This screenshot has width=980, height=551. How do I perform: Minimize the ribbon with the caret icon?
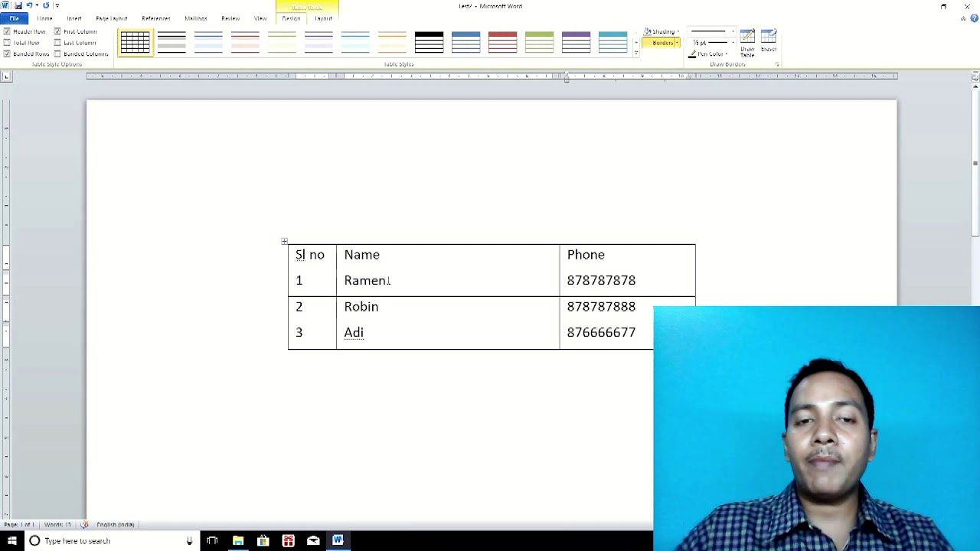click(962, 18)
